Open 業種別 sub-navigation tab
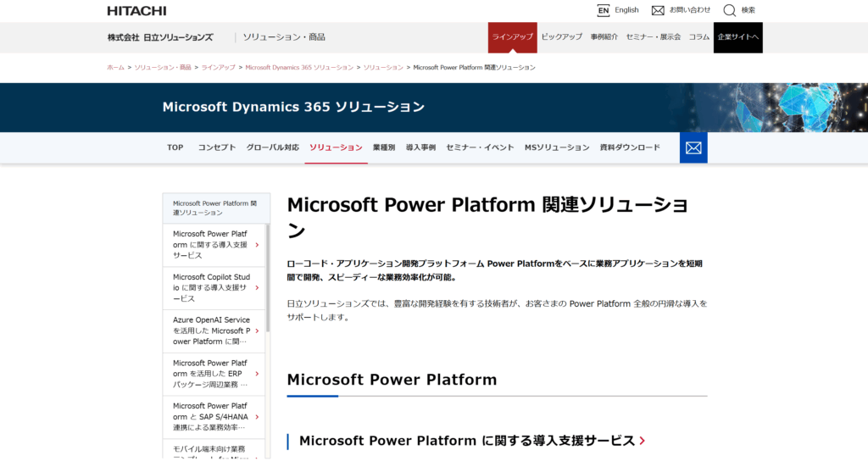 point(384,147)
